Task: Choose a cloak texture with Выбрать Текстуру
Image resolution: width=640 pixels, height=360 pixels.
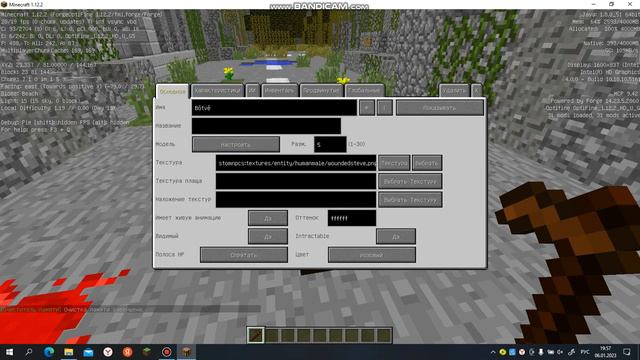Action: [410, 181]
